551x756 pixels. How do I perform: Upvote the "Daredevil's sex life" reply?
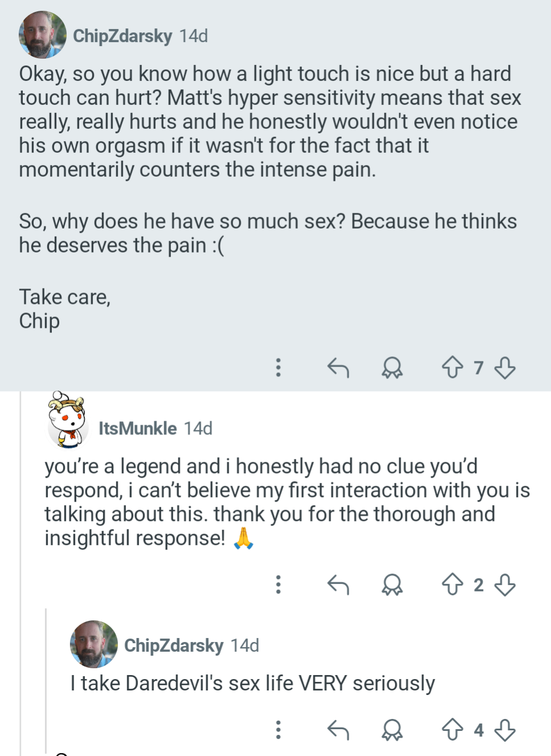452,730
